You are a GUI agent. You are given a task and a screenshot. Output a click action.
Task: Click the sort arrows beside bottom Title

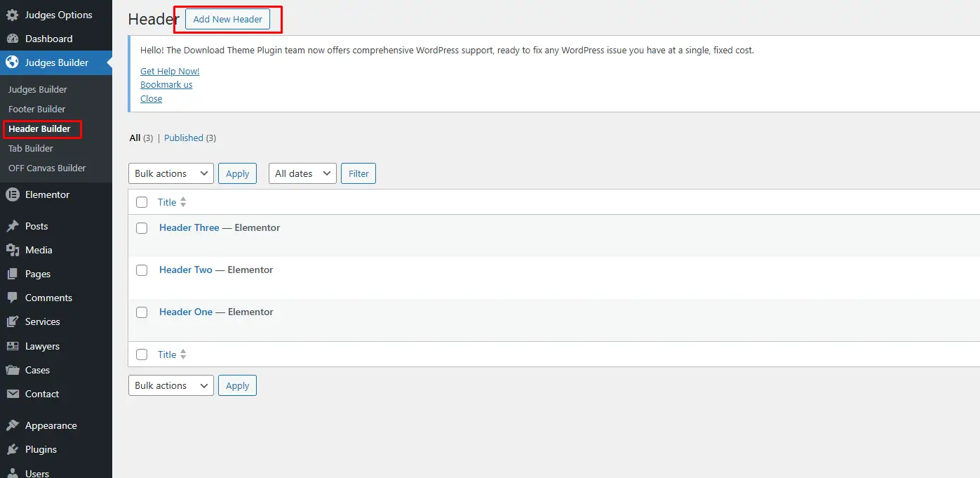point(183,354)
